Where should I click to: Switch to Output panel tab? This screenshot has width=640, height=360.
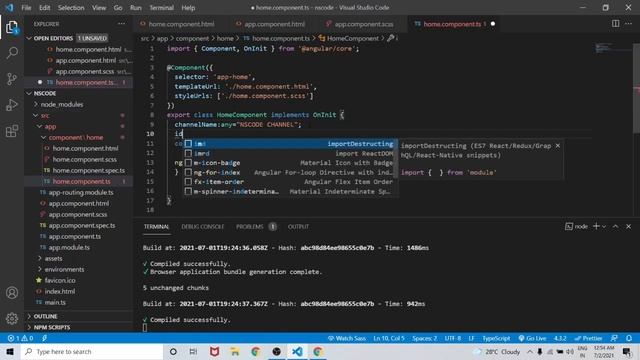(298, 227)
